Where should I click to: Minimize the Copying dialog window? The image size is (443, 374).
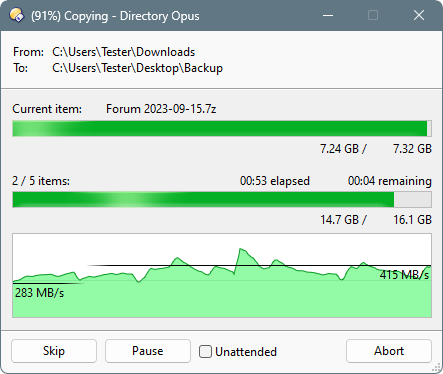pyautogui.click(x=328, y=15)
